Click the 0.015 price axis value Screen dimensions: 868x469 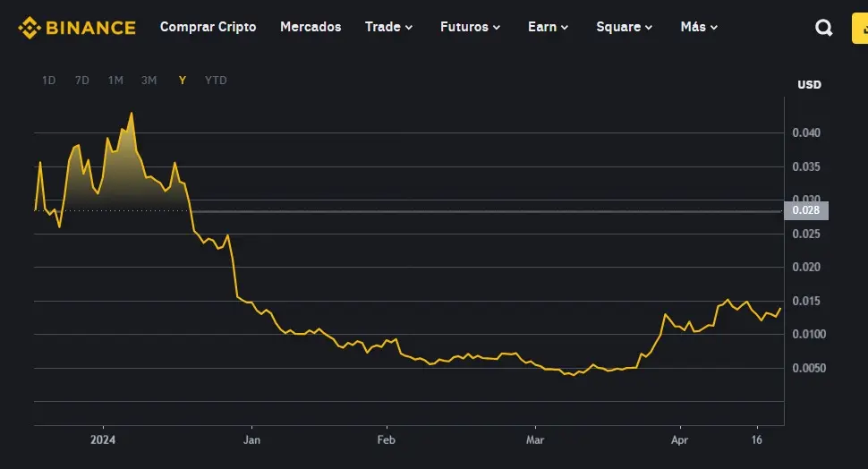coord(806,301)
